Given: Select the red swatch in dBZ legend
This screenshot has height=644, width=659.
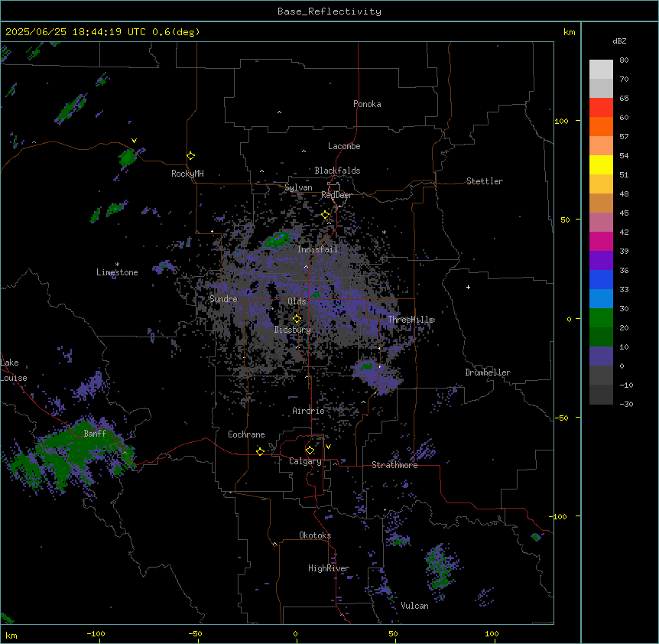Looking at the screenshot, I should tap(601, 107).
